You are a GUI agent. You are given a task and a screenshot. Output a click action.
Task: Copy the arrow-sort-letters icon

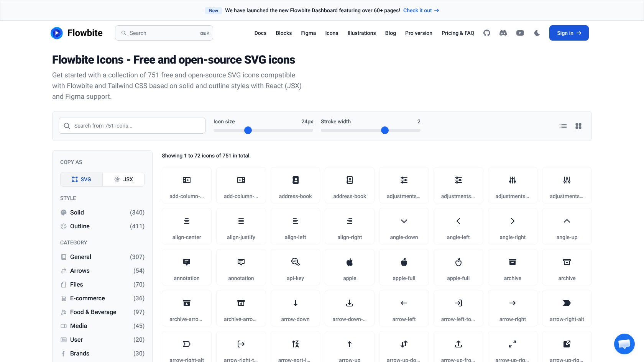tap(295, 347)
